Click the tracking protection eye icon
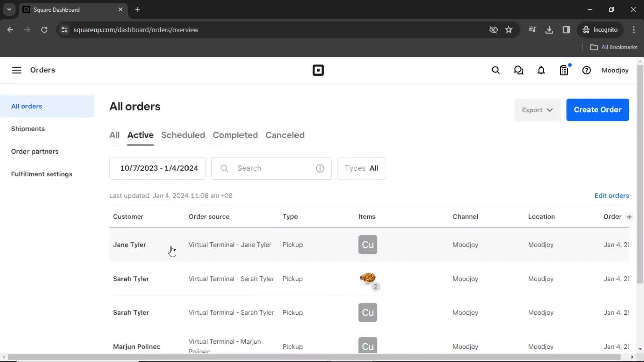644x362 pixels. pos(493,30)
